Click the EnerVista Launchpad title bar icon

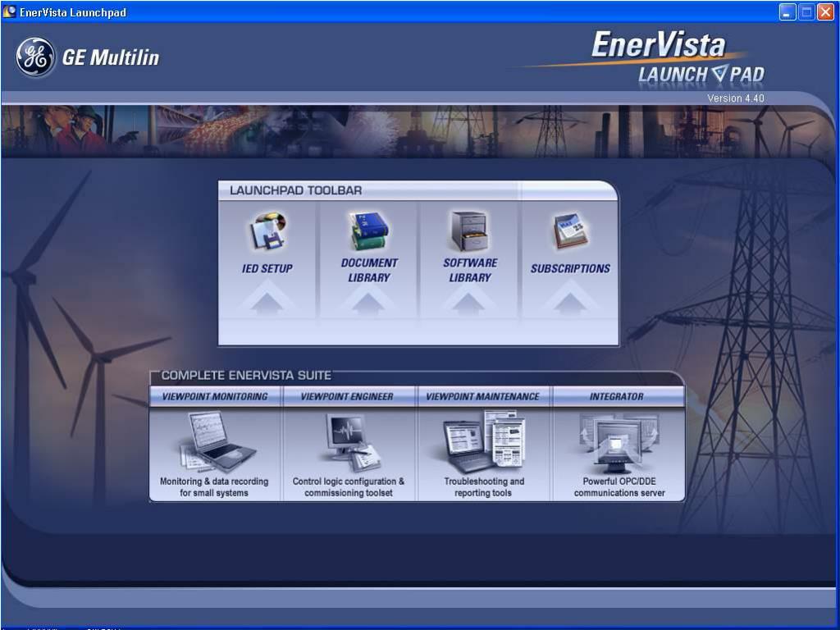(x=9, y=11)
